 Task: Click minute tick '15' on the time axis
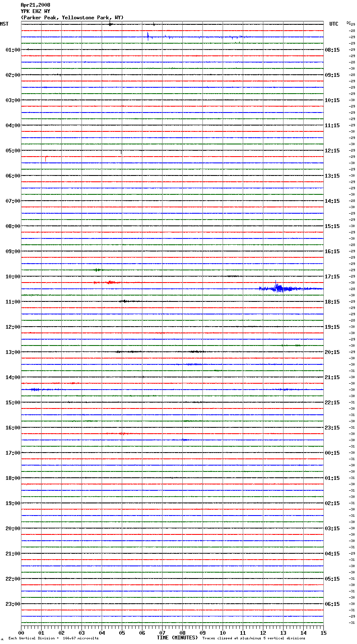point(323,633)
